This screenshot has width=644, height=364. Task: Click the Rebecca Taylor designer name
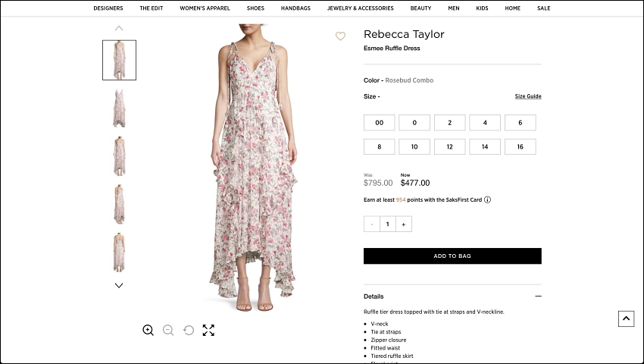[404, 34]
